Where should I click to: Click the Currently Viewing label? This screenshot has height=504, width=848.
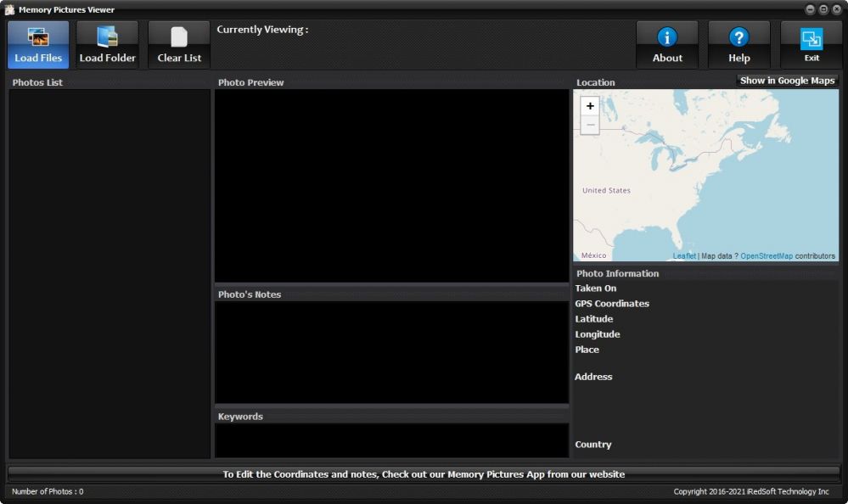point(262,30)
